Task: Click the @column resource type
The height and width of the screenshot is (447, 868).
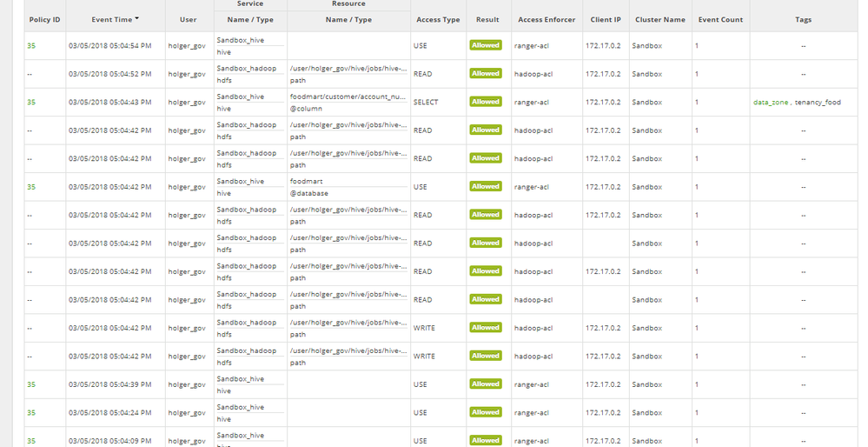Action: [306, 109]
